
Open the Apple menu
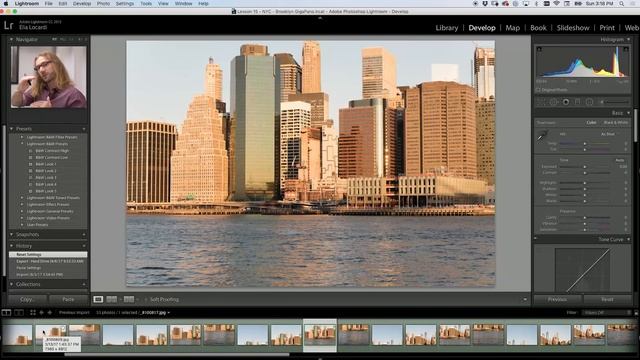[6, 4]
